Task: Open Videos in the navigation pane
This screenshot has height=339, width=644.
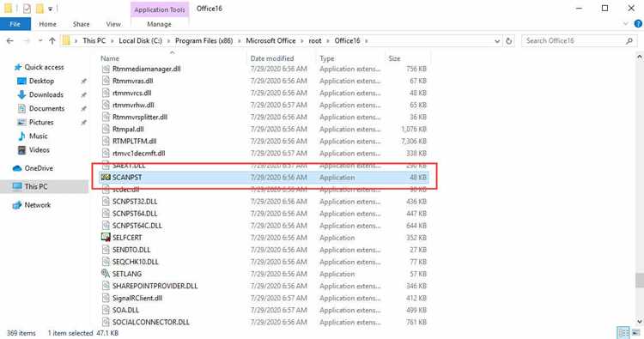Action: point(39,150)
